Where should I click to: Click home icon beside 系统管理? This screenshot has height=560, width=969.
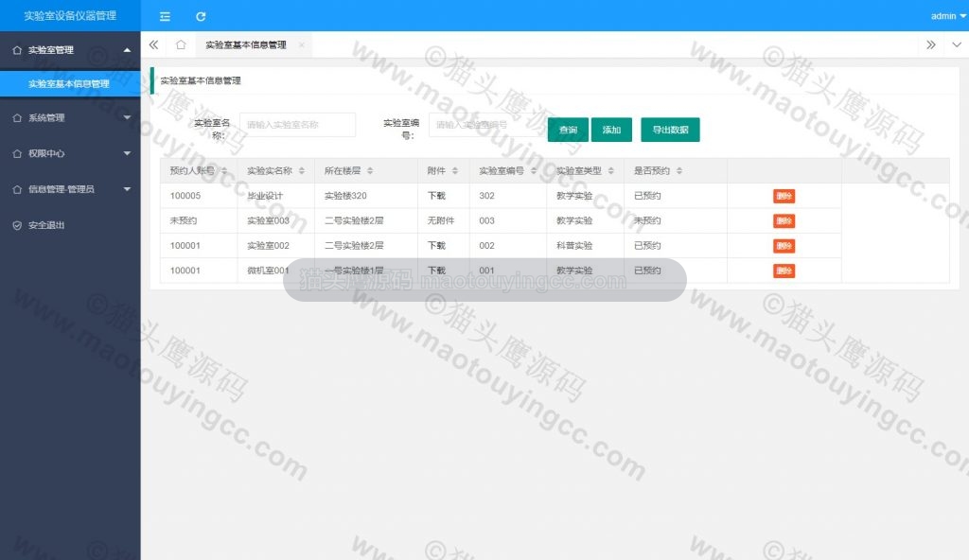[17, 117]
